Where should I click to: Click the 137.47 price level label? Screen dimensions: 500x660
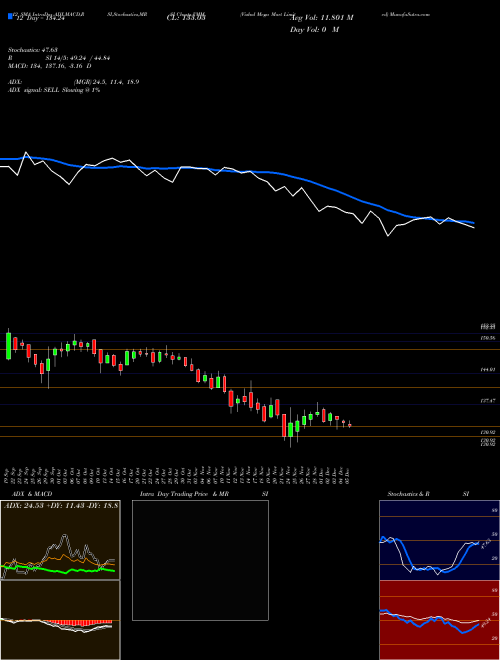(487, 402)
